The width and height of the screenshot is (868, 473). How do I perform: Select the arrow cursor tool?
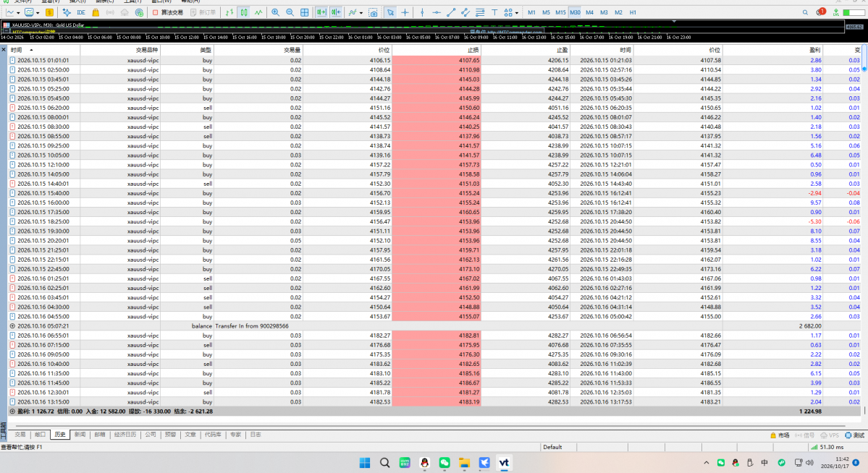pyautogui.click(x=390, y=12)
